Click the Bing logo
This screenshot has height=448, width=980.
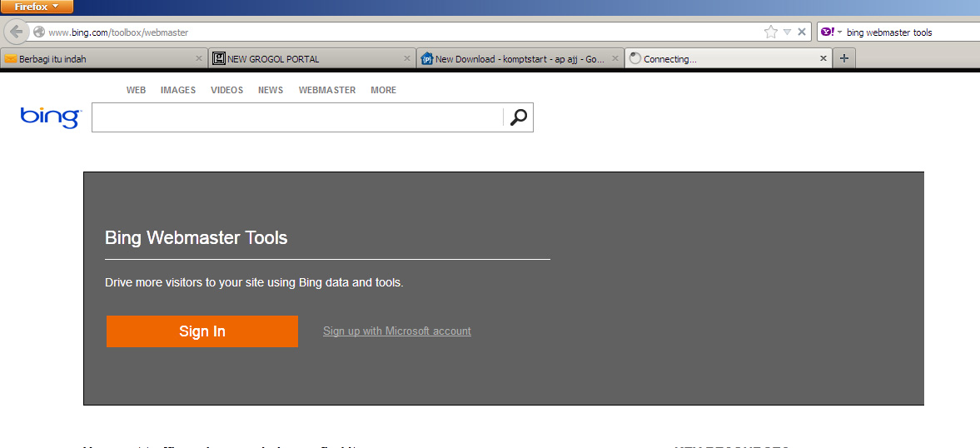(51, 117)
